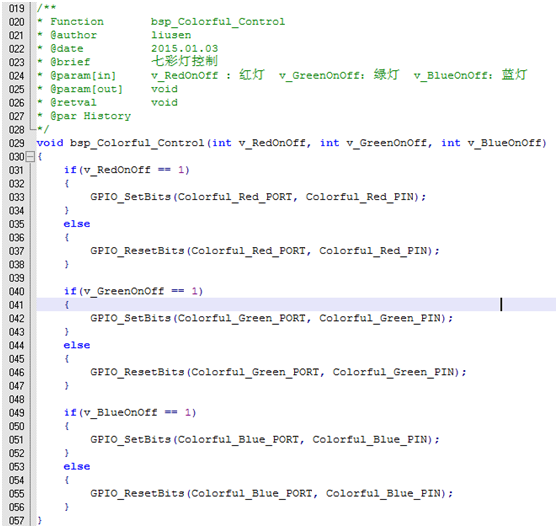
Task: Click 'if(v_GreenOnOff == 1)' statement
Action: point(133,291)
